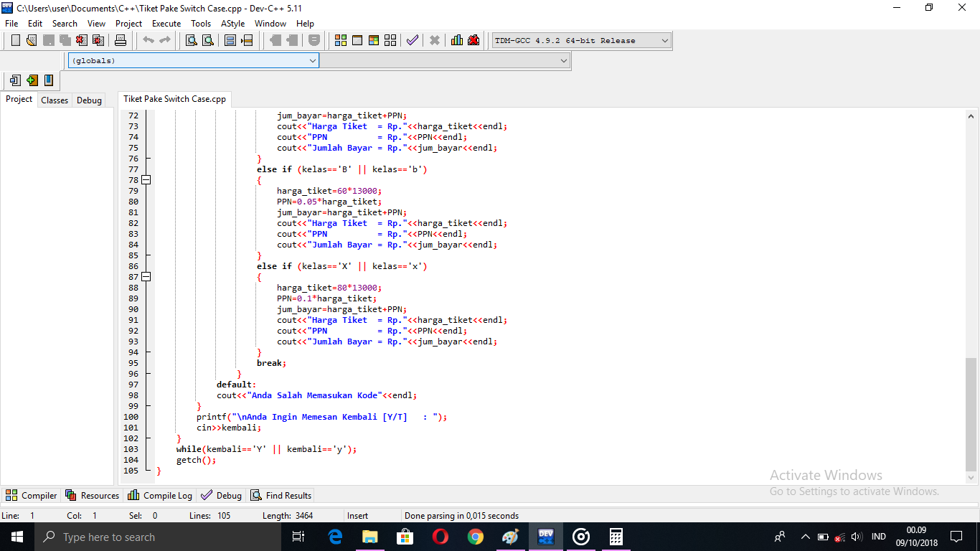Screen dimensions: 980x551
Task: Print the source file
Action: pos(121,40)
